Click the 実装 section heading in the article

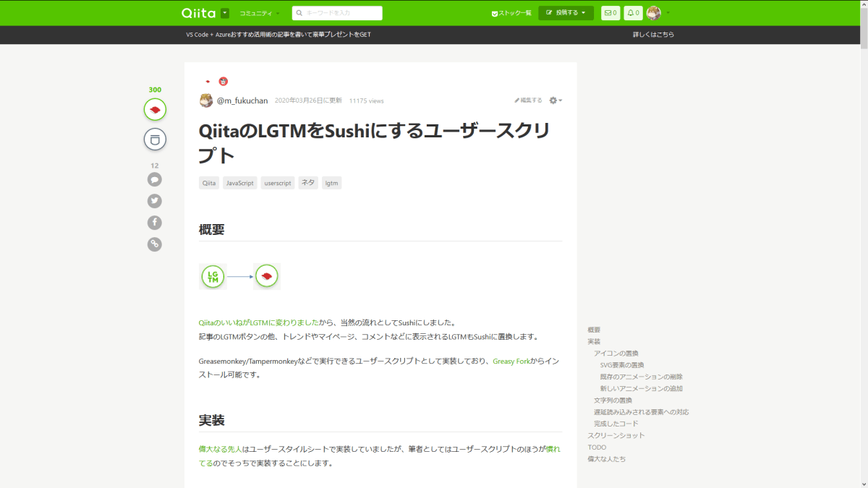click(x=212, y=420)
